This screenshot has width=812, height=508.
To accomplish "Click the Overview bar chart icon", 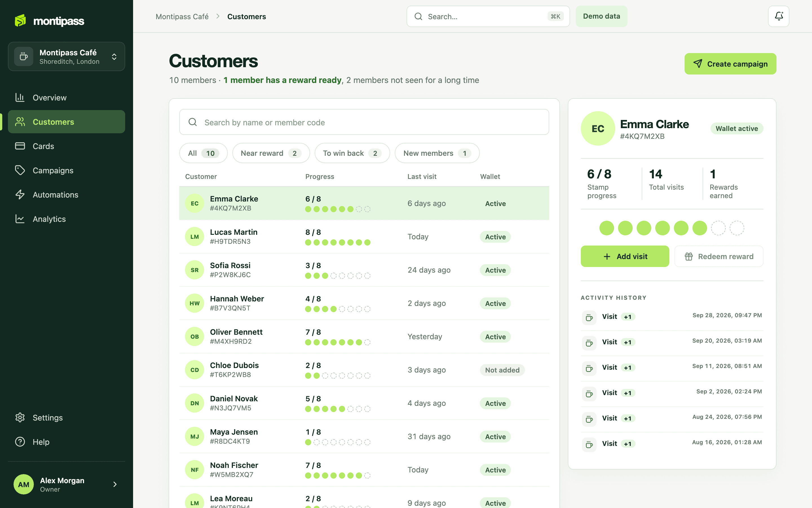I will tap(20, 97).
